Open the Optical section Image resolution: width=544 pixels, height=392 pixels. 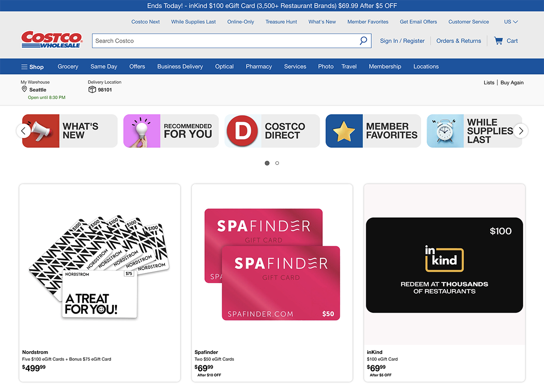coord(224,67)
